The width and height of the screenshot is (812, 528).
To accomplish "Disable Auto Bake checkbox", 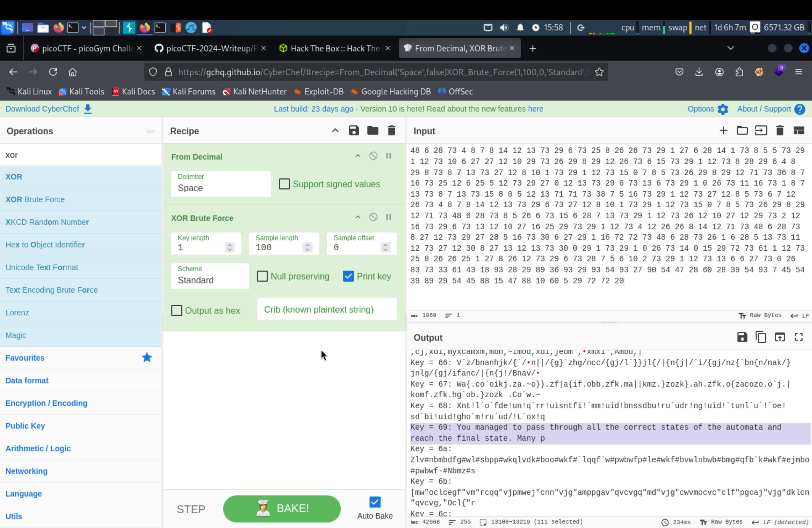I will [x=375, y=502].
